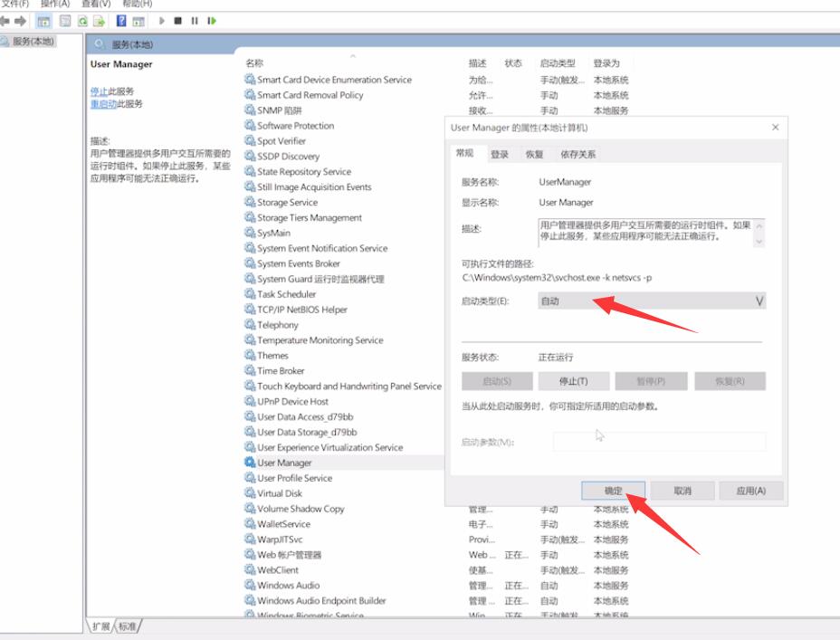
Task: Open the 帮助(H) menu
Action: 138,4
